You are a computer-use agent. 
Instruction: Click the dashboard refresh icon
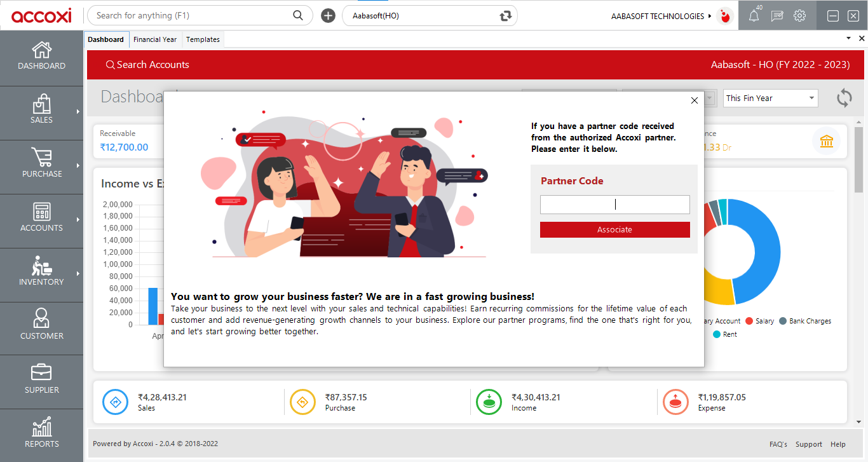click(x=844, y=98)
